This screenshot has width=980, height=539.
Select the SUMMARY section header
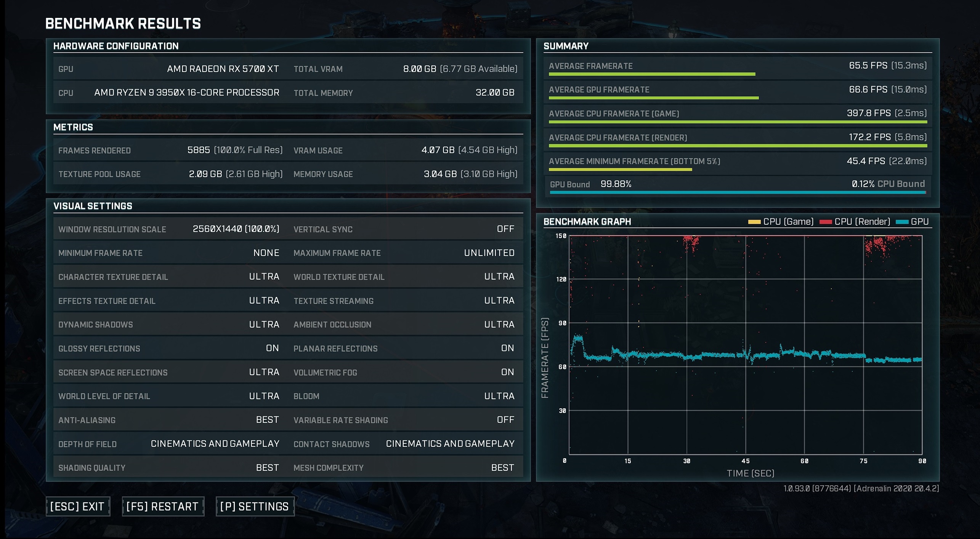[566, 46]
